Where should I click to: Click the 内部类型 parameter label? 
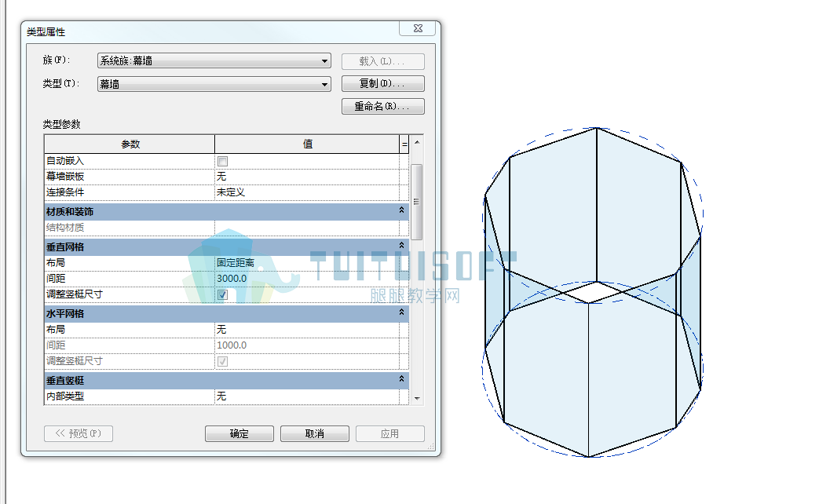coord(65,396)
